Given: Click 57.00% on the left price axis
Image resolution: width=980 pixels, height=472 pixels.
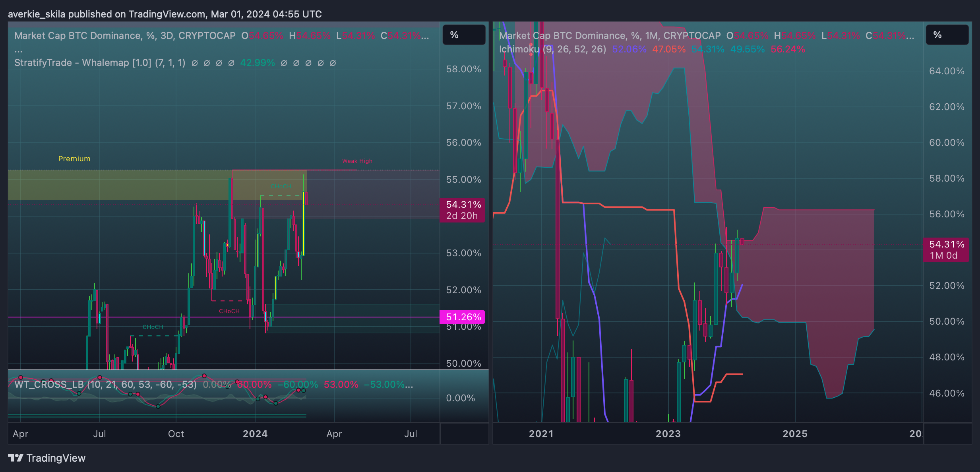Looking at the screenshot, I should [x=463, y=106].
